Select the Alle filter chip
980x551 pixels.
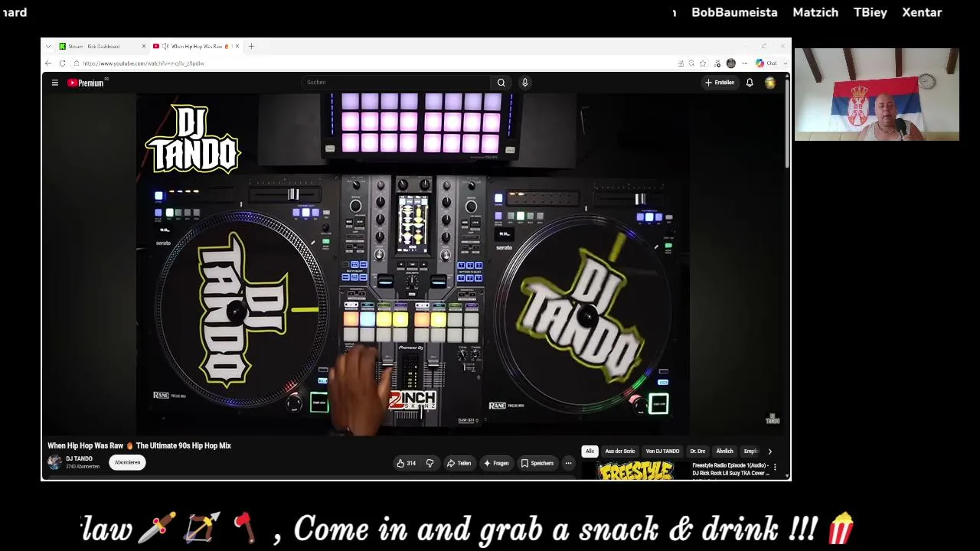[590, 452]
